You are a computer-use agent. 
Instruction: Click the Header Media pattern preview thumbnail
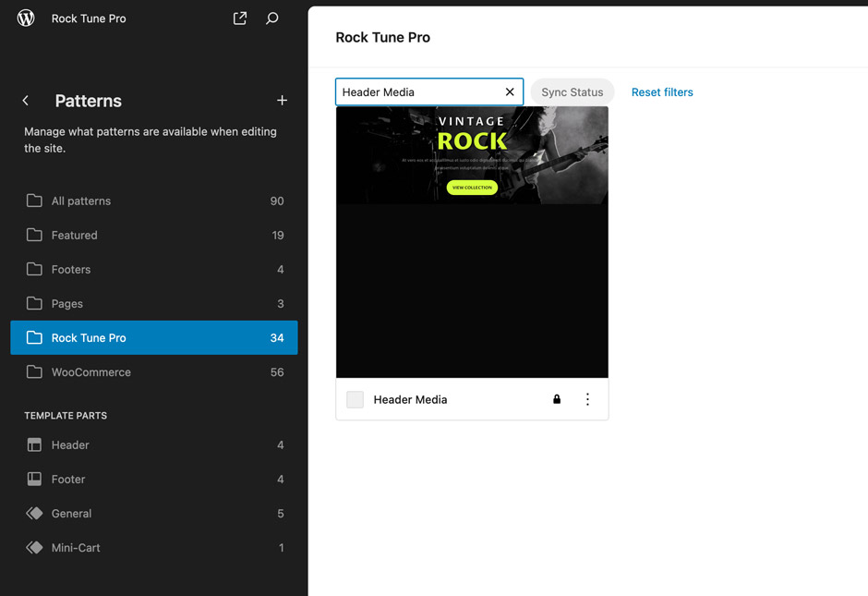[x=472, y=242]
